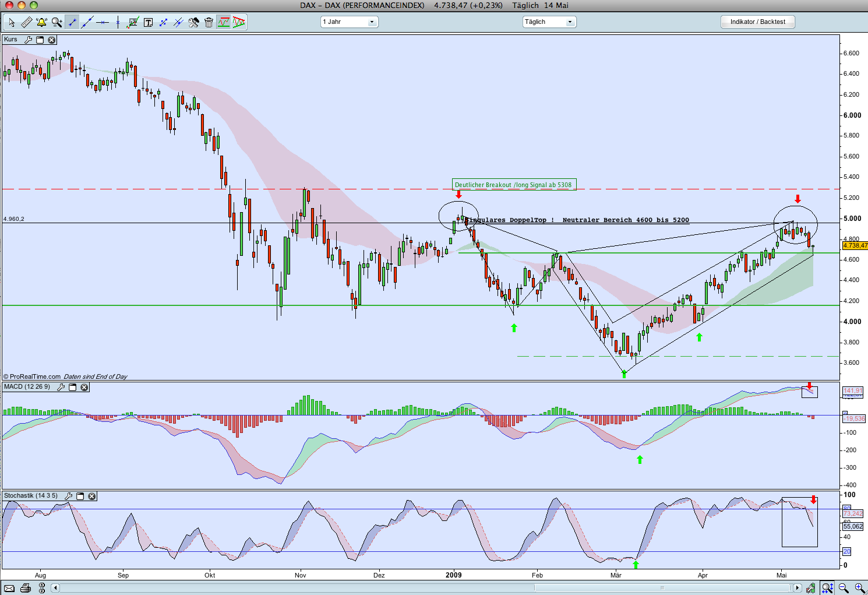Select the vertical line tool
868x595 pixels.
(118, 22)
